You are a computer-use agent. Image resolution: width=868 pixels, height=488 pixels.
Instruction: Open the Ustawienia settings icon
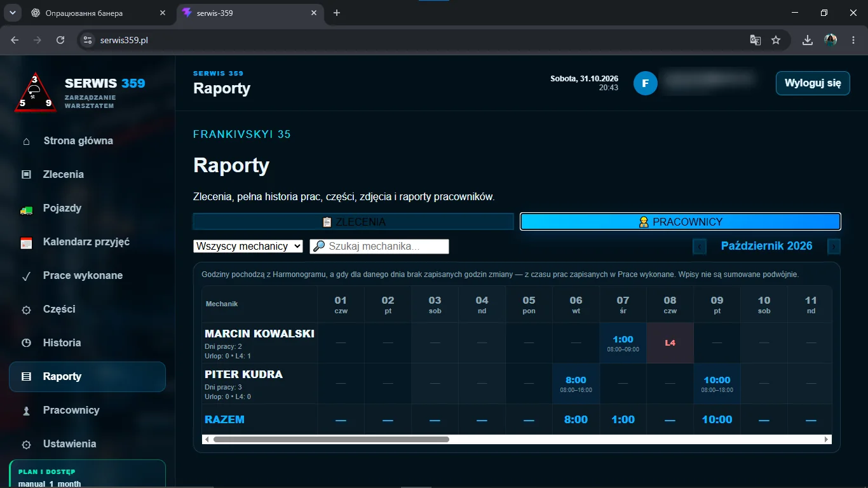(26, 444)
